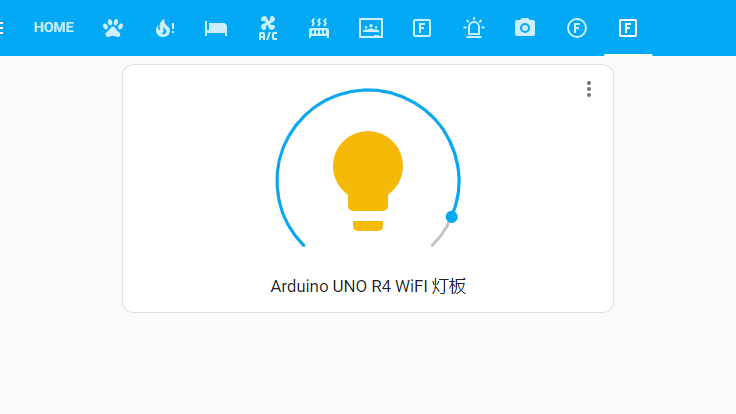Select the first square F tab
Image resolution: width=736 pixels, height=414 pixels.
tap(422, 28)
